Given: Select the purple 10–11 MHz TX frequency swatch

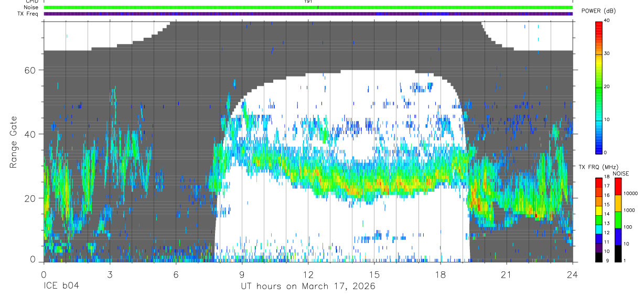Looking at the screenshot, I should click(599, 248).
